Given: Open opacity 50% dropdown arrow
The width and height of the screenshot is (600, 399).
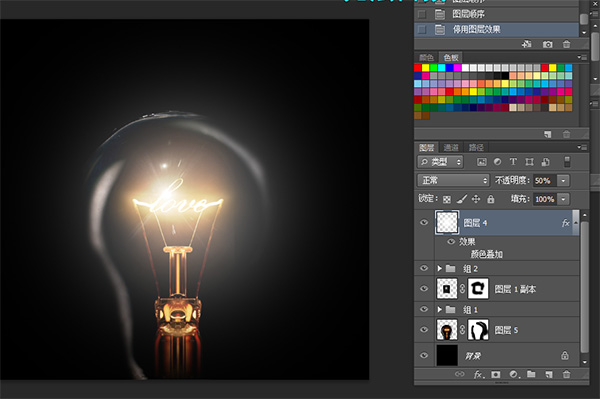Looking at the screenshot, I should point(563,181).
